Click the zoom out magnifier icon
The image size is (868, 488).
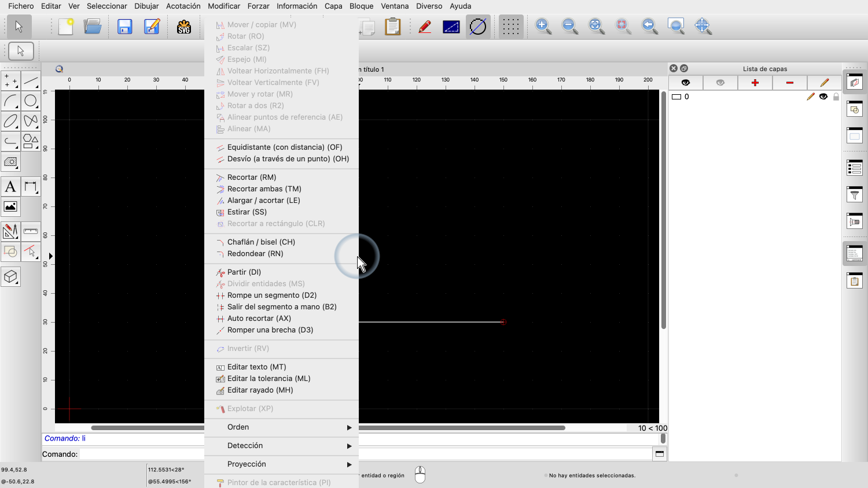569,26
